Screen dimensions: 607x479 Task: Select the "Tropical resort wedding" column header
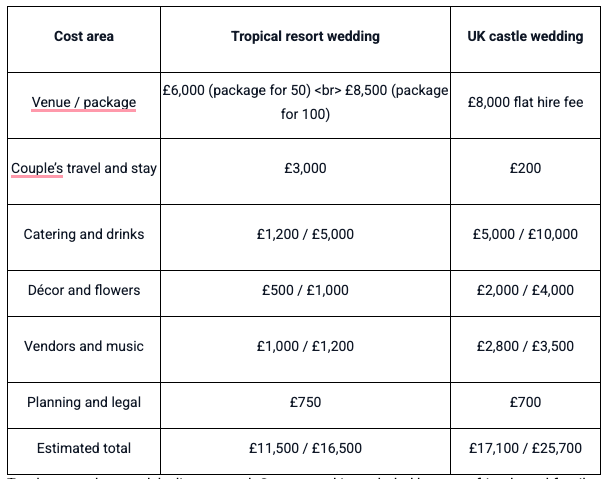click(x=305, y=36)
